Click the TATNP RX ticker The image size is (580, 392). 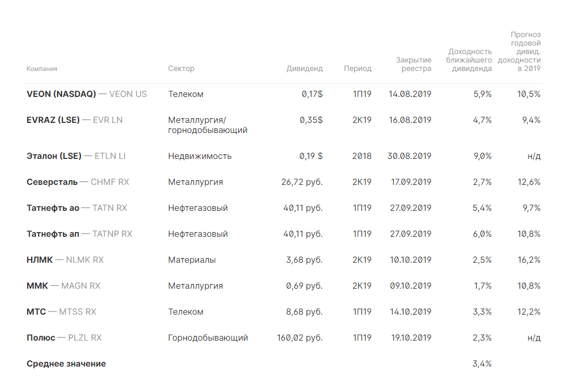pos(112,234)
